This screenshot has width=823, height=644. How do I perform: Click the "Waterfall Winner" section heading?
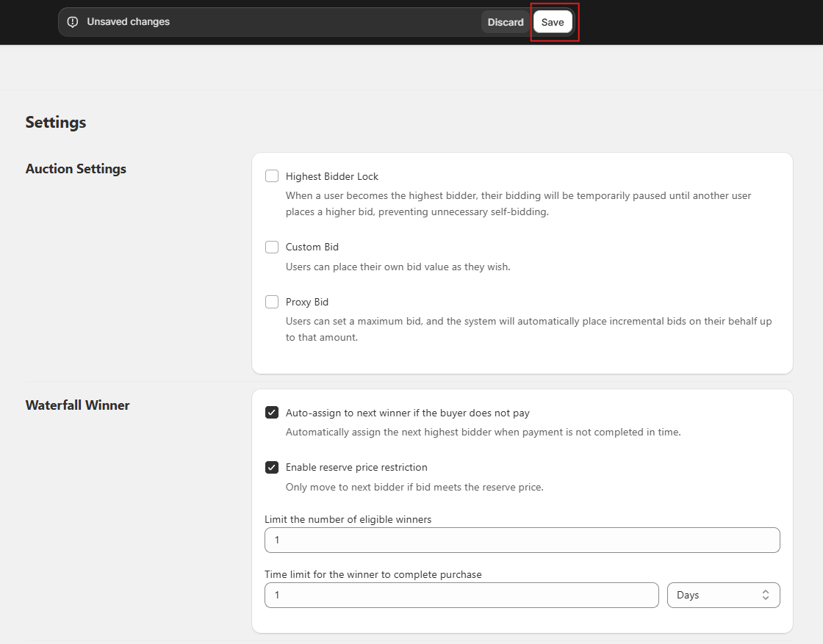click(77, 405)
